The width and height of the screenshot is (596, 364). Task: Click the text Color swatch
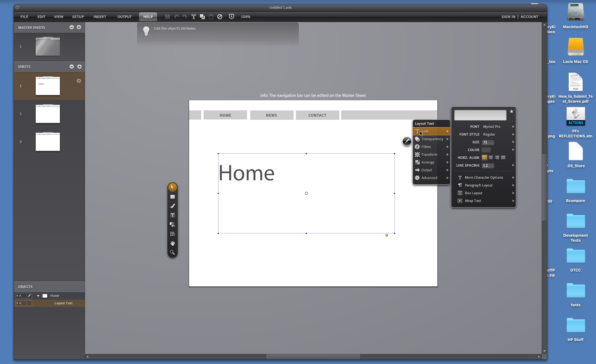(486, 150)
